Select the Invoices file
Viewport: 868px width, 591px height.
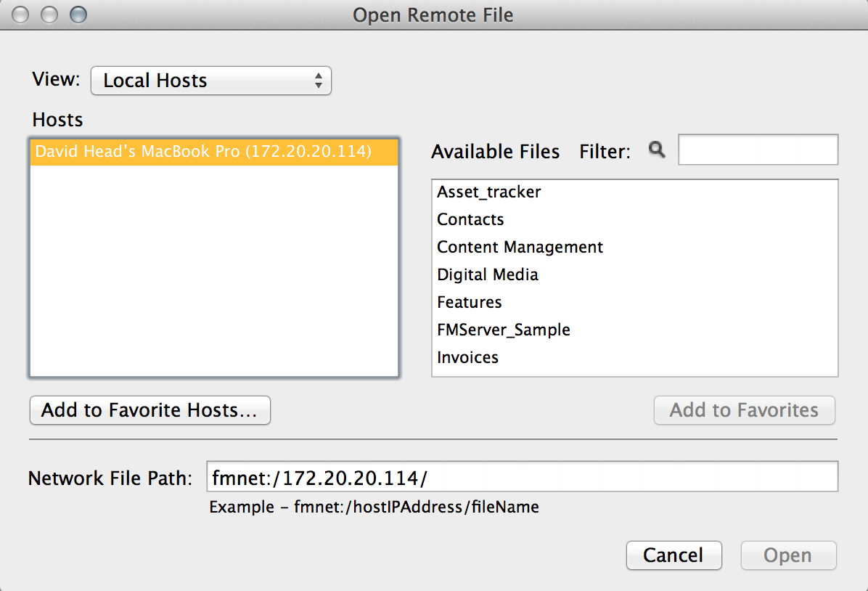pyautogui.click(x=634, y=358)
